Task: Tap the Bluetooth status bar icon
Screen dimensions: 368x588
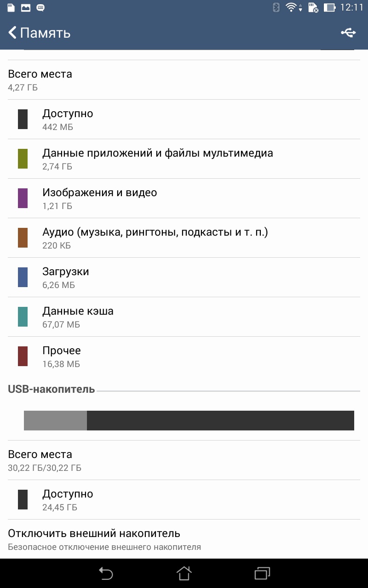Action: pyautogui.click(x=276, y=7)
